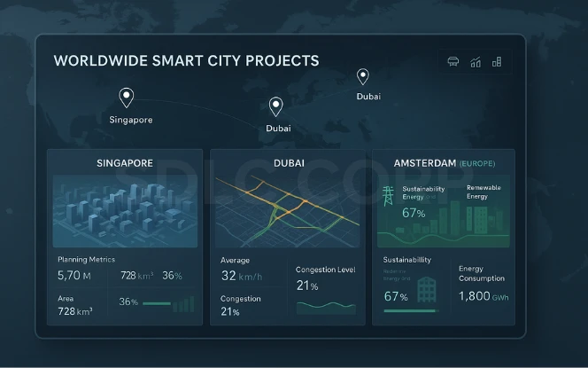588x368 pixels.
Task: Select the AMSTERDAM card heading
Action: (x=425, y=163)
